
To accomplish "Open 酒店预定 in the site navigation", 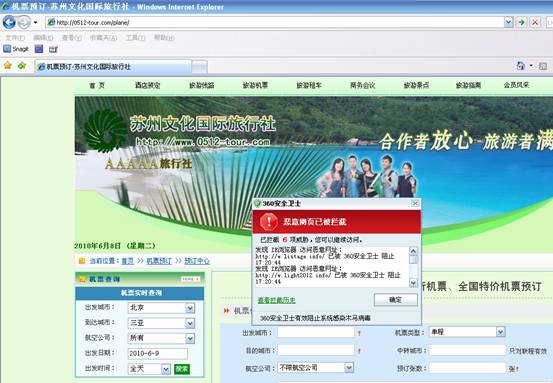I will [x=147, y=85].
